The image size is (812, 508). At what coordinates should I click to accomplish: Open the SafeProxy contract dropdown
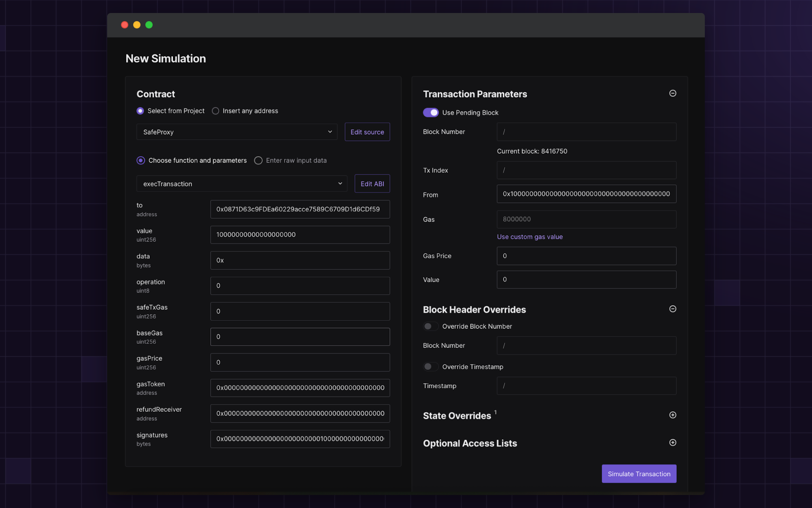click(237, 132)
